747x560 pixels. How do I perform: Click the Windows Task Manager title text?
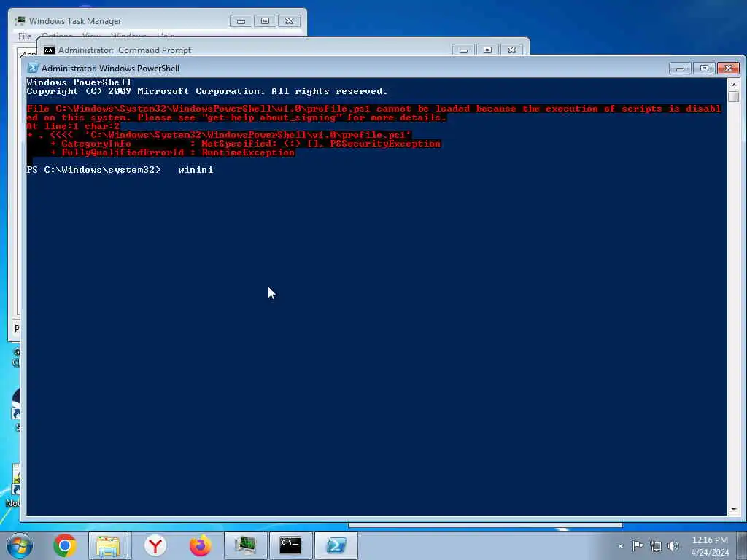(x=75, y=21)
